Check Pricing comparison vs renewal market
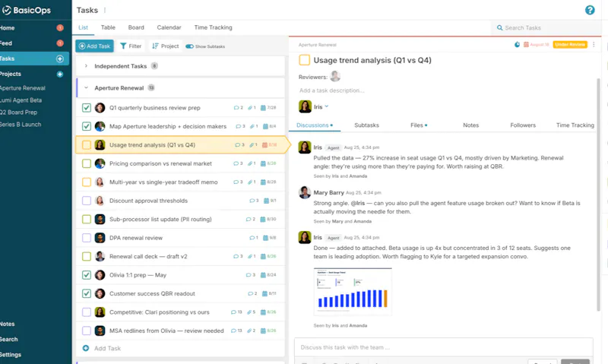The width and height of the screenshot is (608, 364). [x=87, y=163]
